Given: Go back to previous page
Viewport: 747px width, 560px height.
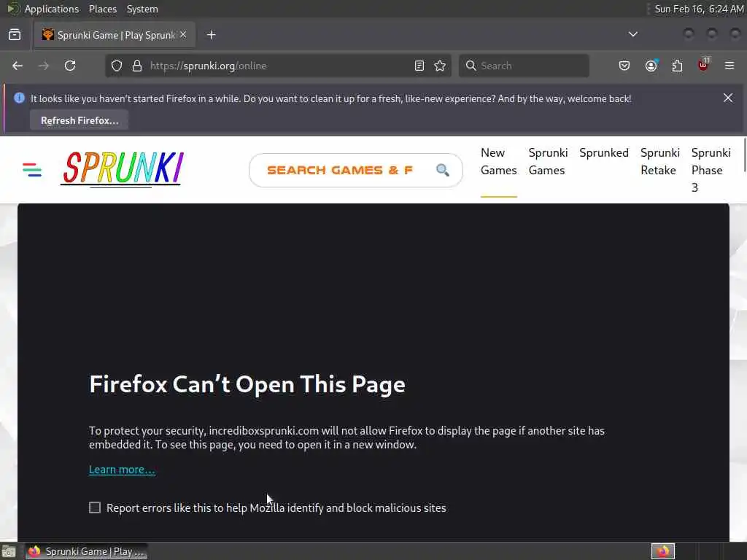Looking at the screenshot, I should [x=18, y=66].
